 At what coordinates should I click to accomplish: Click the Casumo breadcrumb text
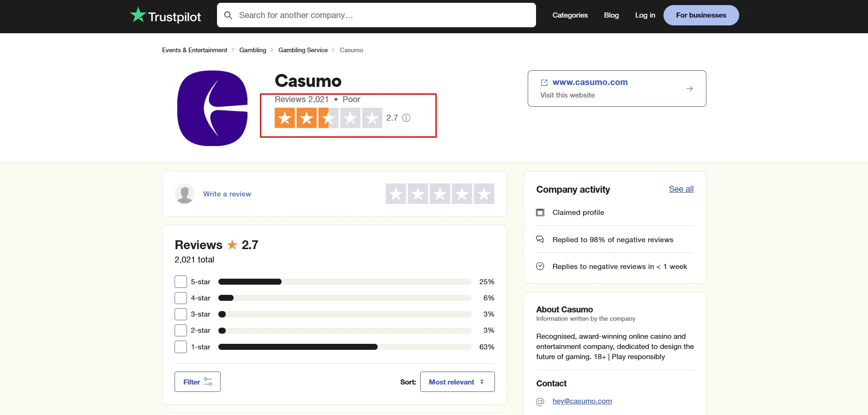(x=351, y=50)
